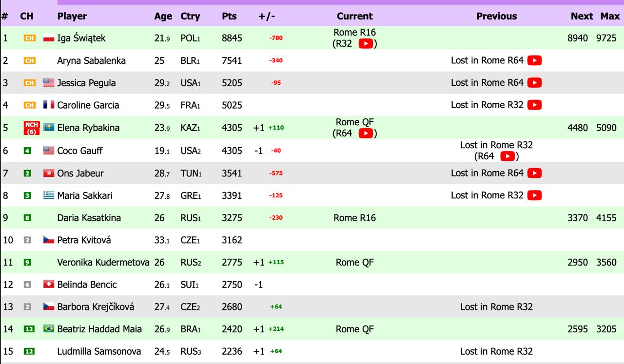Open Ons Jabeur's Rome R64 YouTube video
The width and height of the screenshot is (624, 364).
[534, 173]
